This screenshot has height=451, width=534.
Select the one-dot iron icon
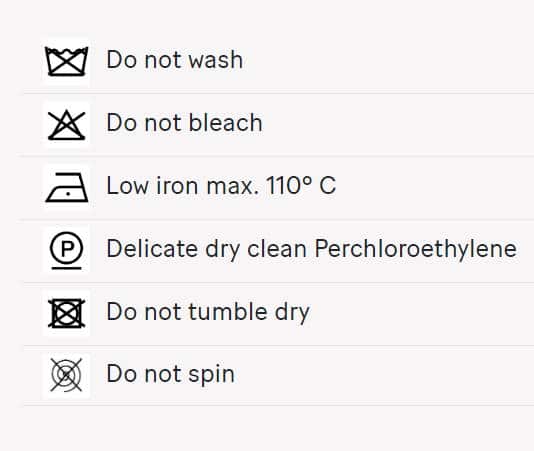click(x=67, y=187)
